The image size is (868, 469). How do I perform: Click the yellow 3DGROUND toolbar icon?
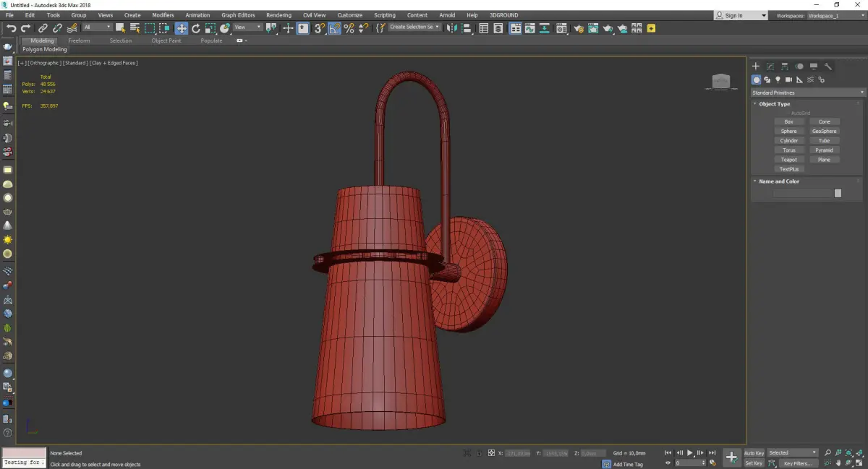[x=651, y=28]
